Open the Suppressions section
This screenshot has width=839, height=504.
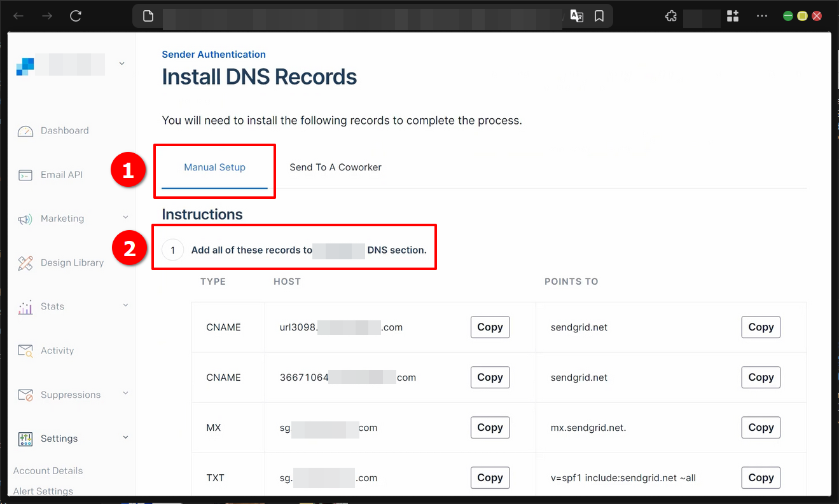click(70, 394)
